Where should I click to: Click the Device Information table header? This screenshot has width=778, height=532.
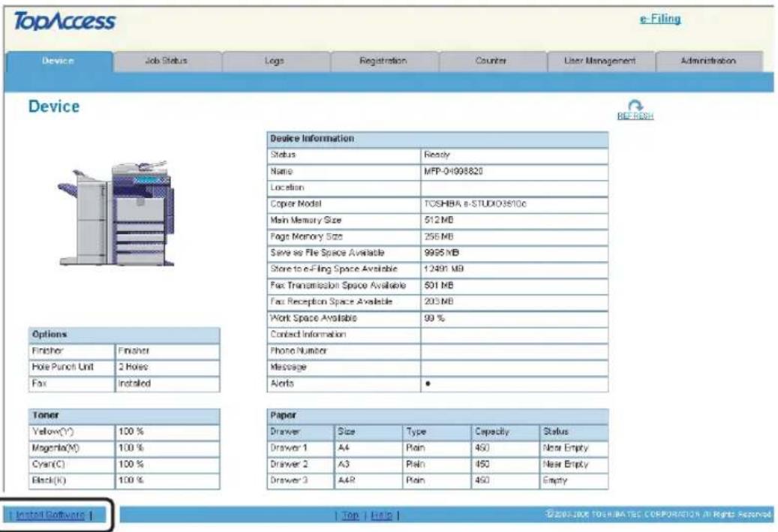point(437,139)
